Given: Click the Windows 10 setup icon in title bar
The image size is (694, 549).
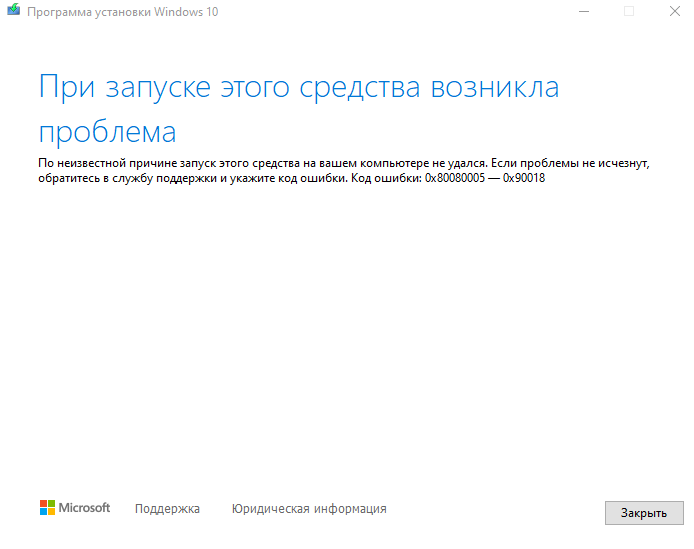Looking at the screenshot, I should coord(14,10).
